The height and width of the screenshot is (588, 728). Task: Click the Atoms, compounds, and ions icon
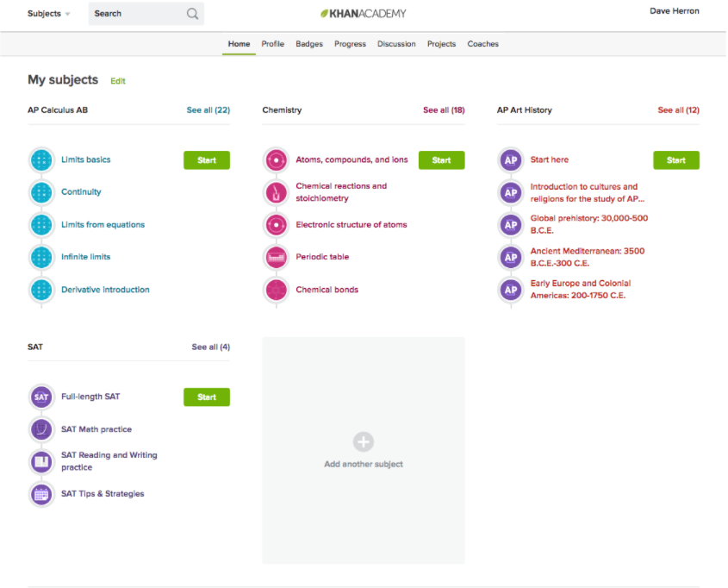tap(277, 160)
